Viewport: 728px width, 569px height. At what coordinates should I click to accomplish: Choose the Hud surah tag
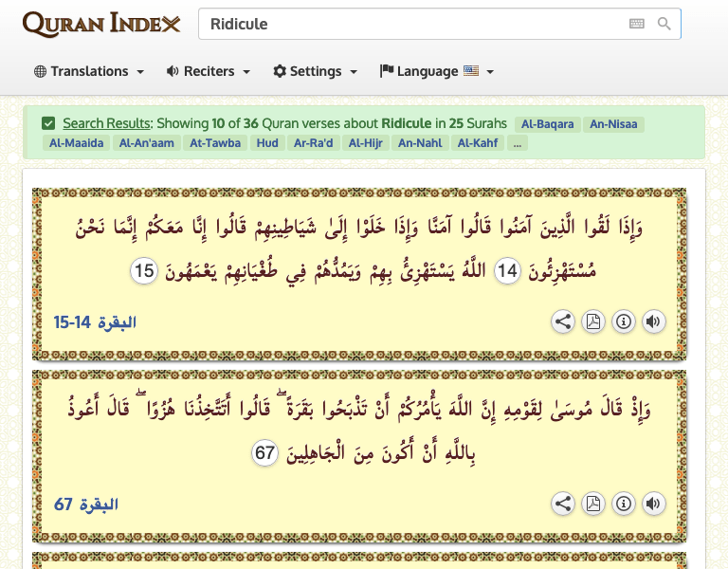(267, 143)
